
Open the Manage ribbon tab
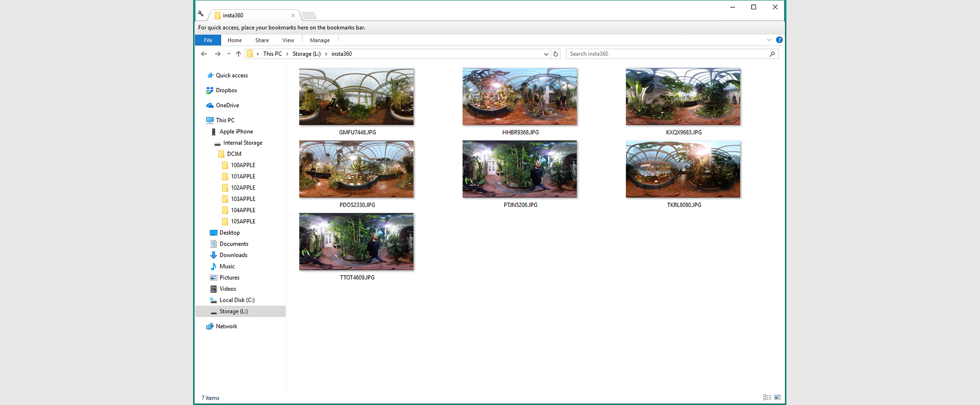pyautogui.click(x=319, y=40)
